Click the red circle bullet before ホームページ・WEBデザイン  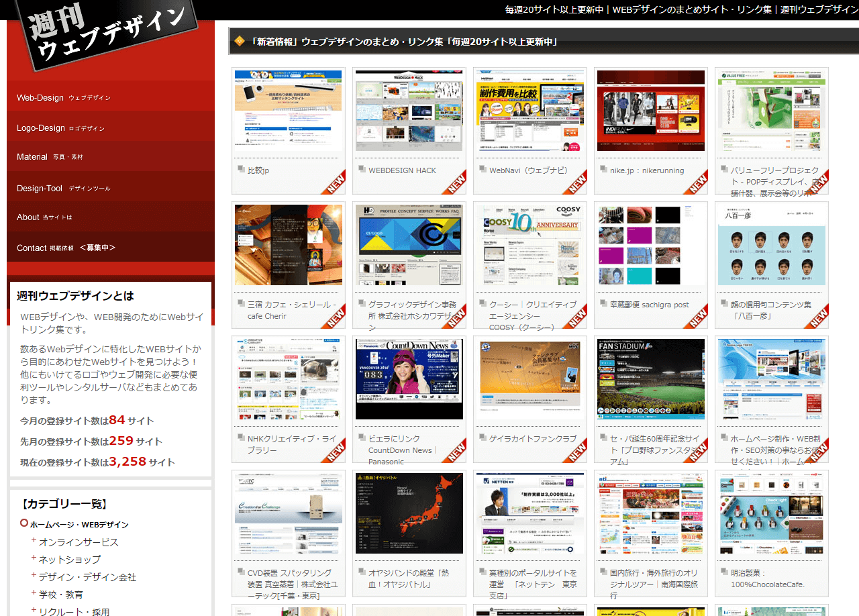[x=24, y=523]
